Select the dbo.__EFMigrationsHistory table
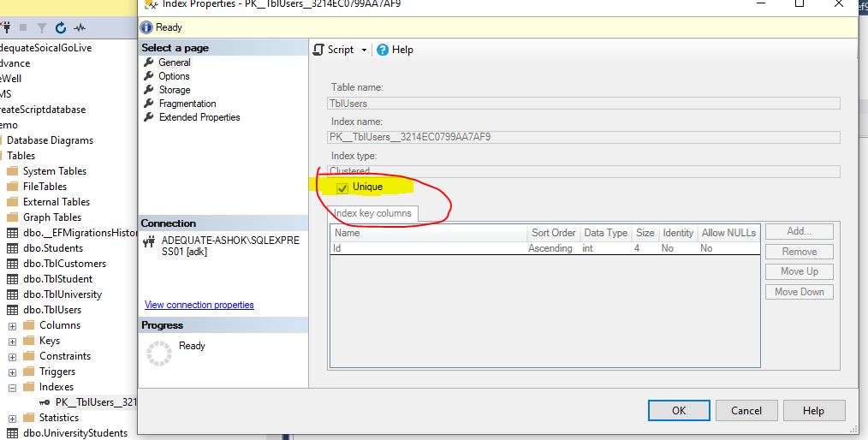Image resolution: width=868 pixels, height=440 pixels. coord(80,233)
